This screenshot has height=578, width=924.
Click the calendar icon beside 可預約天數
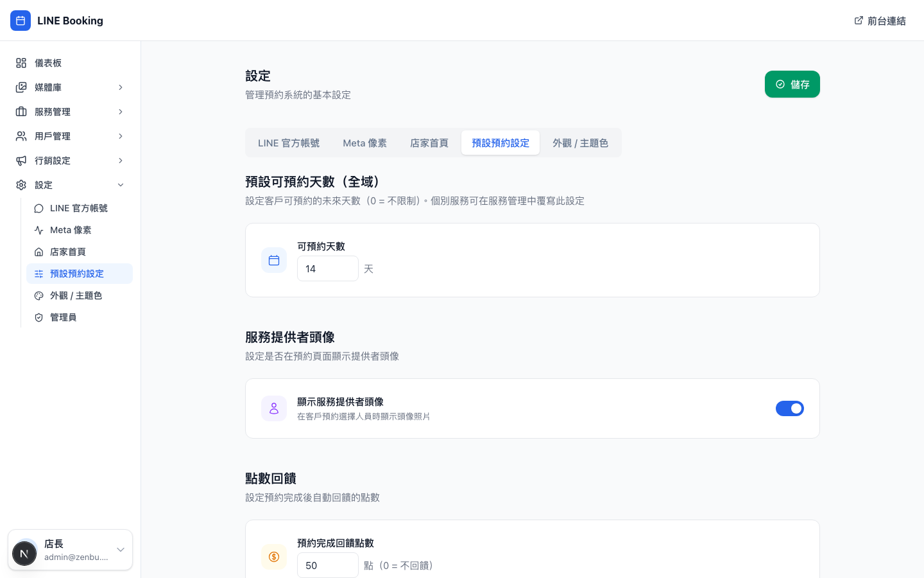[x=274, y=260]
